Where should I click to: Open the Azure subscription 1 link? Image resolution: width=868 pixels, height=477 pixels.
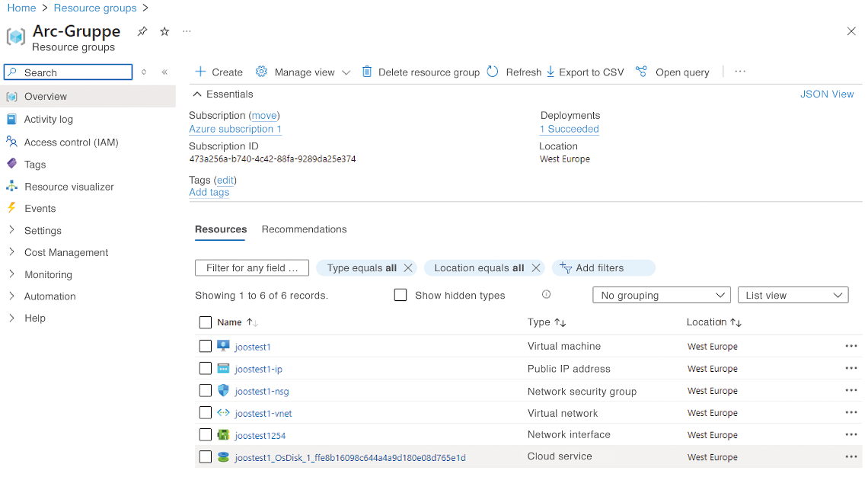click(x=235, y=129)
